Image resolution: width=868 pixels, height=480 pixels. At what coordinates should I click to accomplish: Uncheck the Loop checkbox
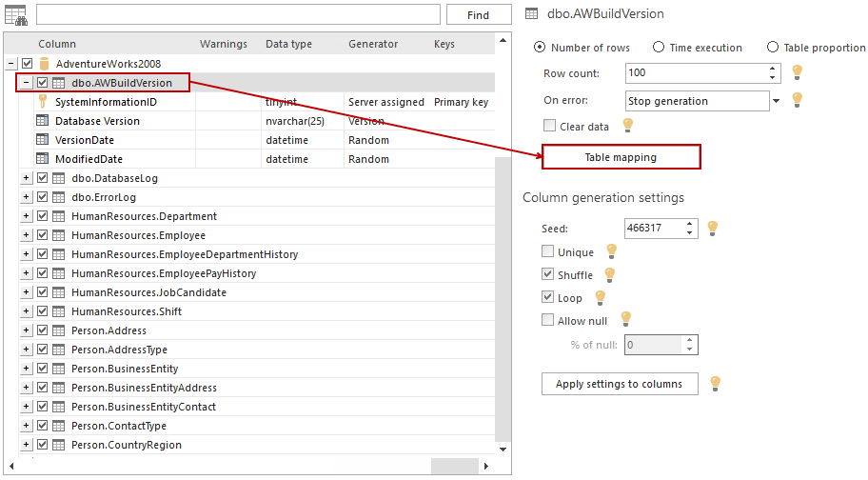[x=547, y=297]
